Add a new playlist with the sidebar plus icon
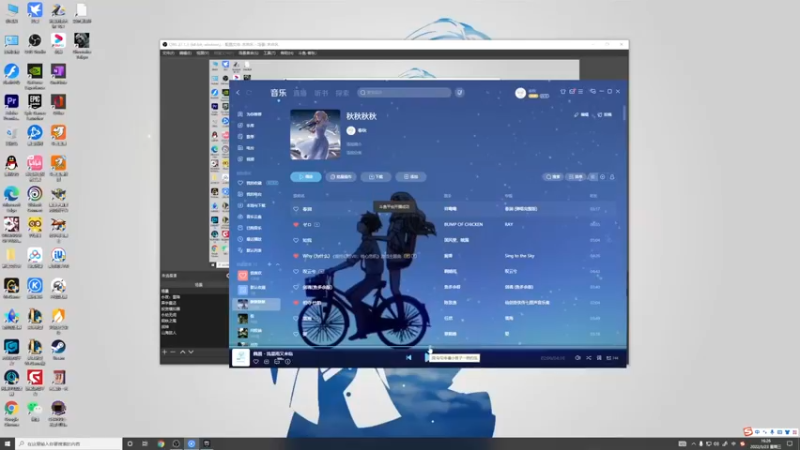 pyautogui.click(x=269, y=264)
